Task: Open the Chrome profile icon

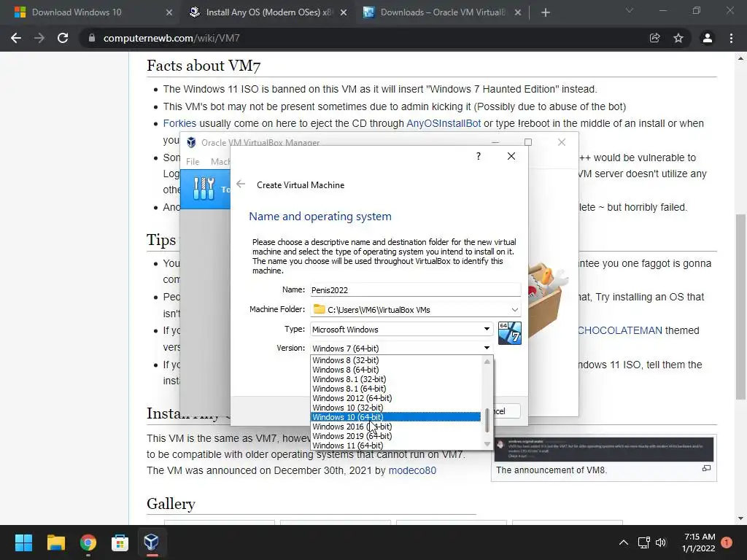Action: coord(708,38)
